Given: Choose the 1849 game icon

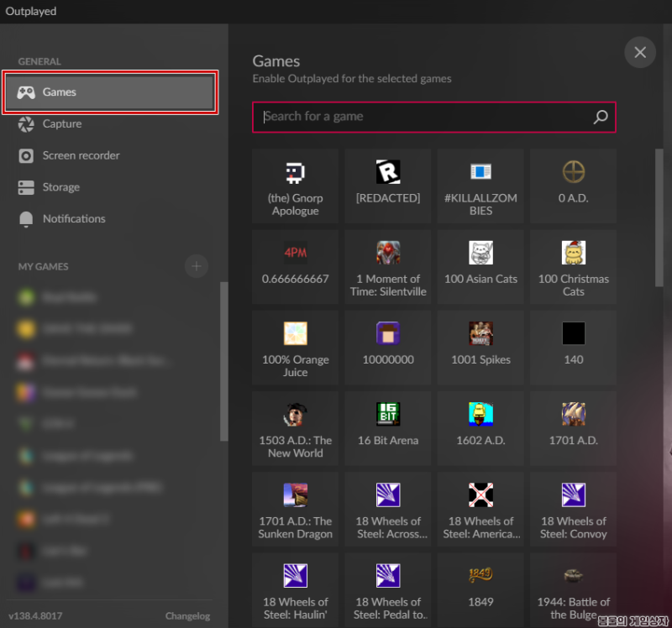Looking at the screenshot, I should click(x=480, y=575).
